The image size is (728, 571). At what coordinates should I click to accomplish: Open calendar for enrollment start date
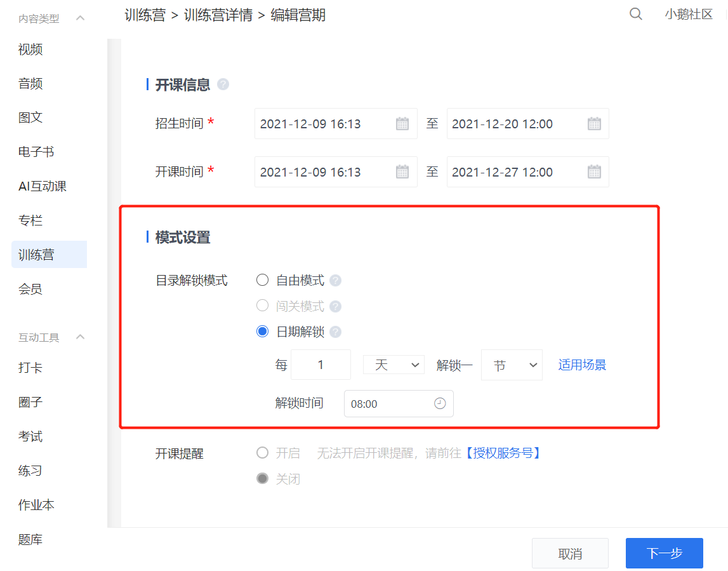[402, 124]
